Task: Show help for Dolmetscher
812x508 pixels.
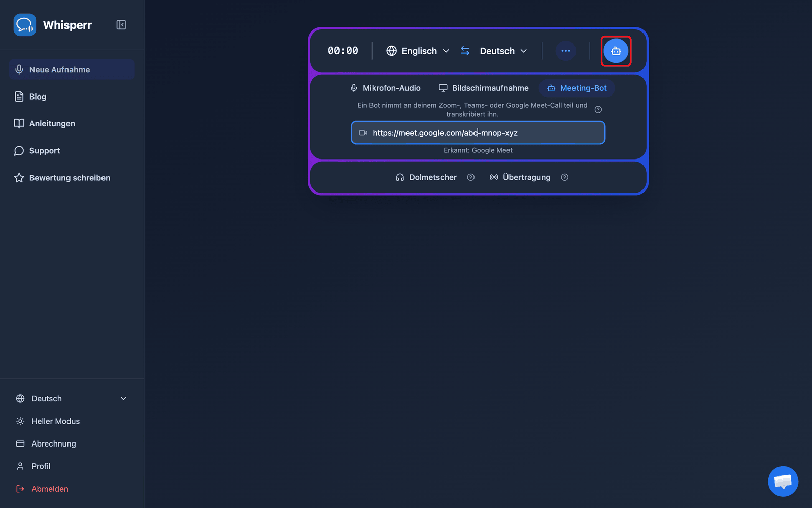Action: (471, 177)
